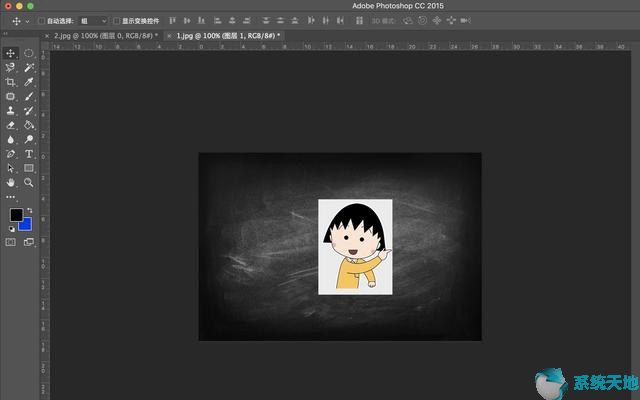Choose the Paint Bucket tool
The height and width of the screenshot is (400, 640).
[29, 125]
